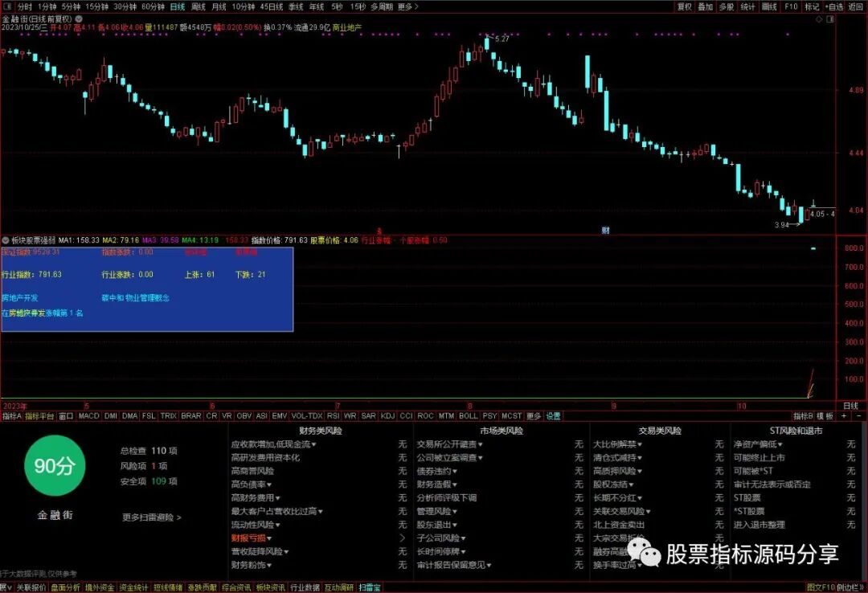Click the 统计 button
868x593 pixels.
[748, 6]
